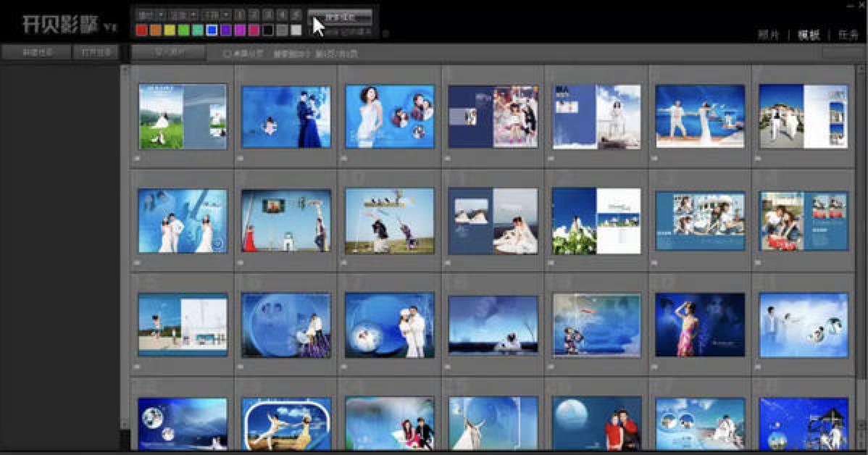Pick the green color swatch
This screenshot has height=455, width=868.
[x=183, y=30]
